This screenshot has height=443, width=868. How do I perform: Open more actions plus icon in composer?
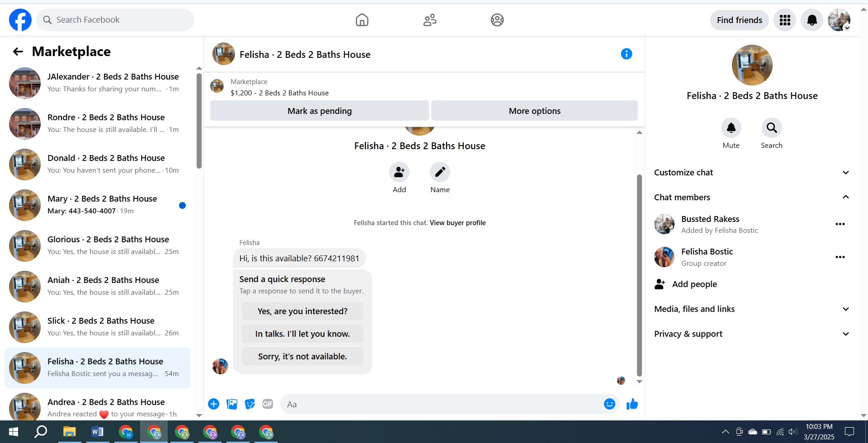tap(213, 404)
